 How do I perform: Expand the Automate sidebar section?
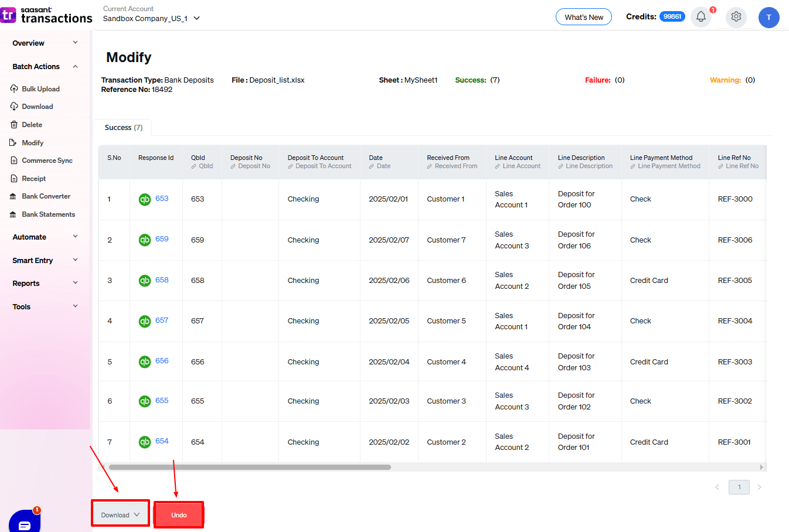75,237
